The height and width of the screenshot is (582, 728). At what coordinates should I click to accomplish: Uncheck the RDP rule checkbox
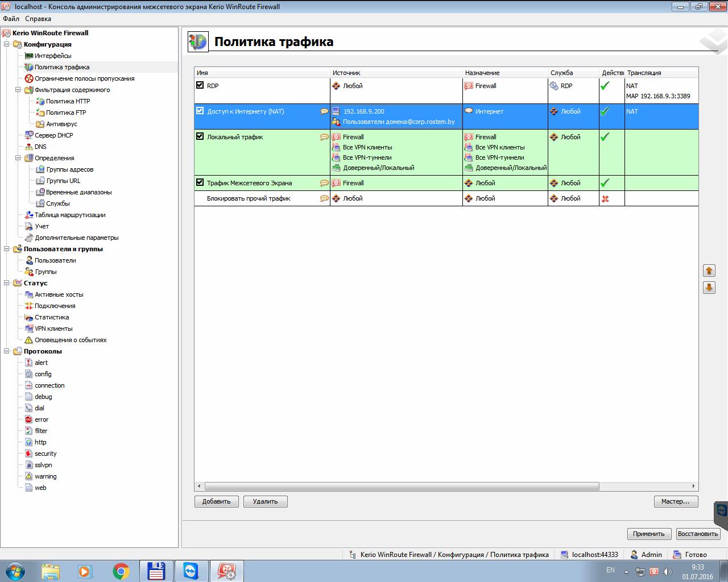pos(200,85)
